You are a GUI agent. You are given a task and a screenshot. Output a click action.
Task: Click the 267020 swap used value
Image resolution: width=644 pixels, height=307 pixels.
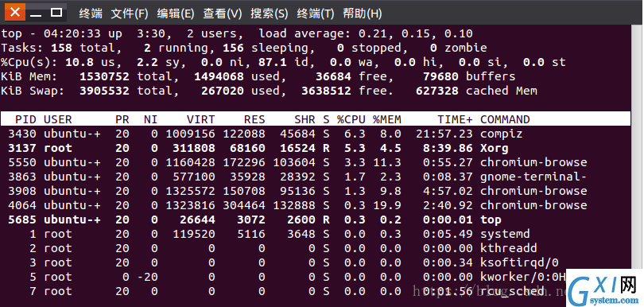point(223,91)
